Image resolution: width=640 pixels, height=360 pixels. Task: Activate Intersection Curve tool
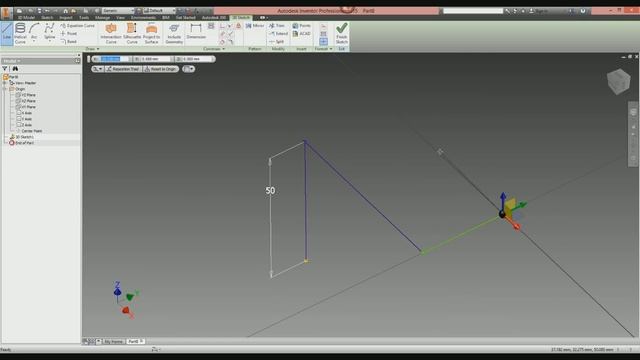(111, 33)
